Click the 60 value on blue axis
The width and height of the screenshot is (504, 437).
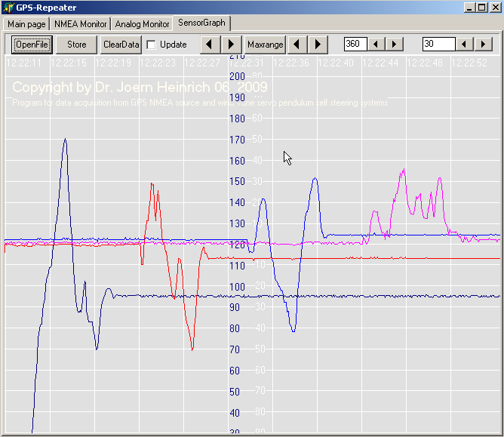[x=235, y=371]
